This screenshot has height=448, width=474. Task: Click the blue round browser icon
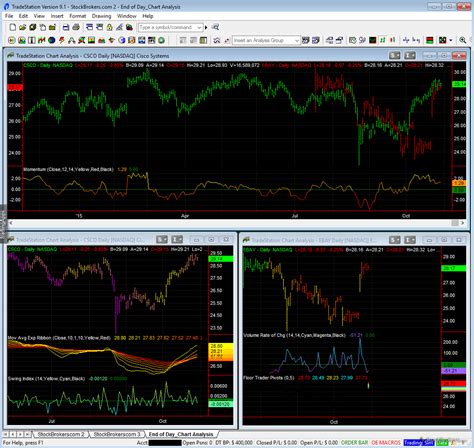[x=122, y=40]
